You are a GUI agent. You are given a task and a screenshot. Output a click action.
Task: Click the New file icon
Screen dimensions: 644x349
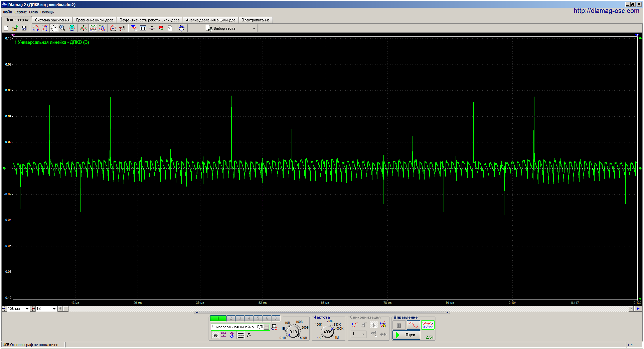click(x=6, y=28)
